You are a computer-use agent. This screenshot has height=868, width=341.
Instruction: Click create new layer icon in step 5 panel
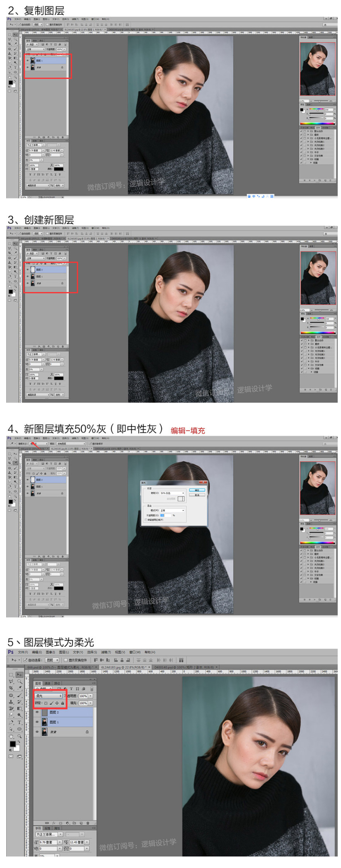coord(81,823)
